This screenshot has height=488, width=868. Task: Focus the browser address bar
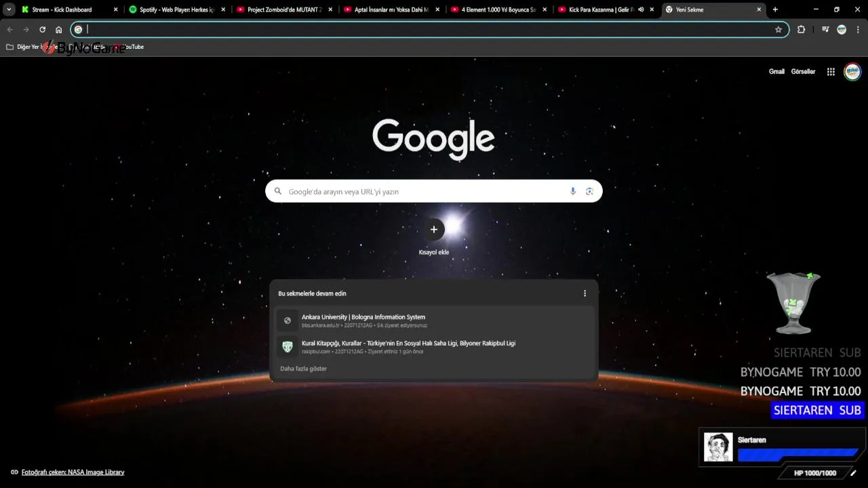(430, 30)
